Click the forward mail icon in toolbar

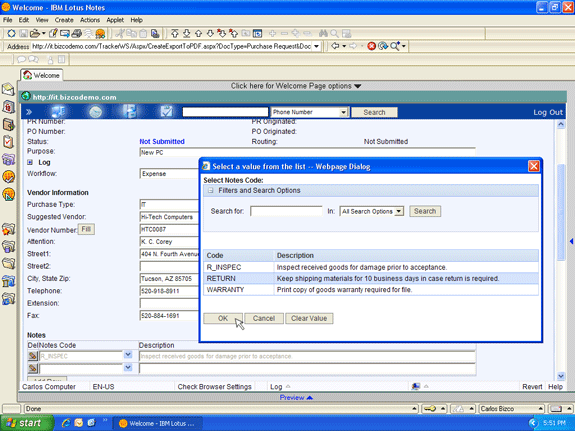65,34
